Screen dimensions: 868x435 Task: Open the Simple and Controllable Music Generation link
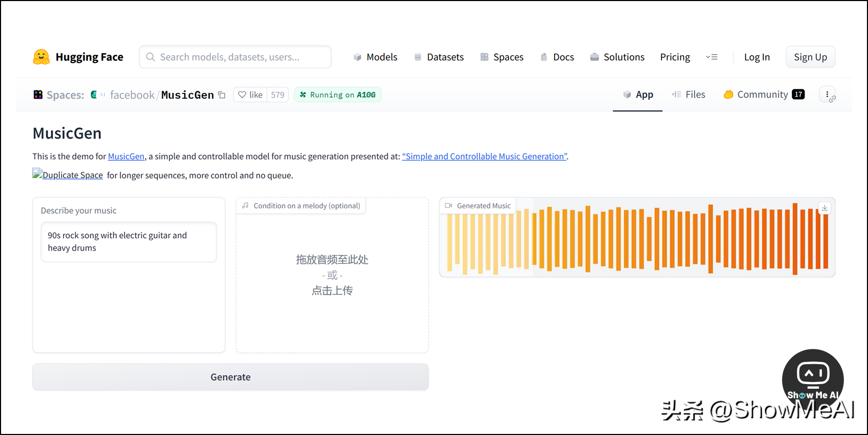(484, 156)
